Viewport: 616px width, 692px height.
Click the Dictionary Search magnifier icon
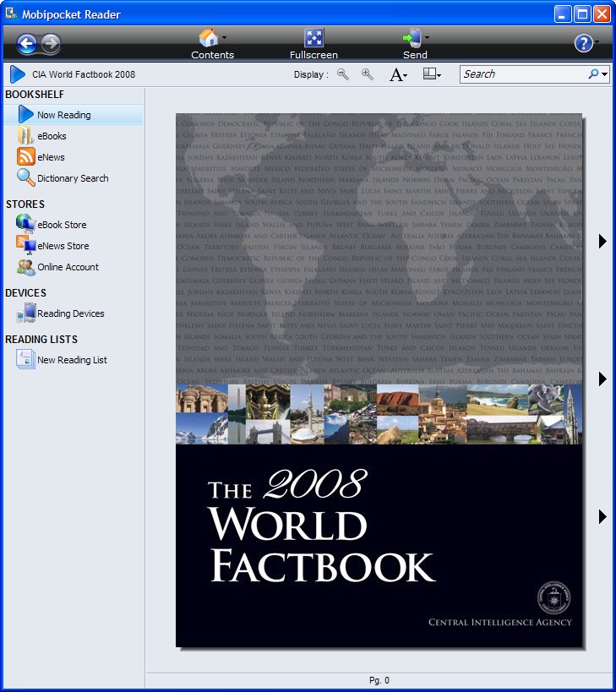click(25, 177)
